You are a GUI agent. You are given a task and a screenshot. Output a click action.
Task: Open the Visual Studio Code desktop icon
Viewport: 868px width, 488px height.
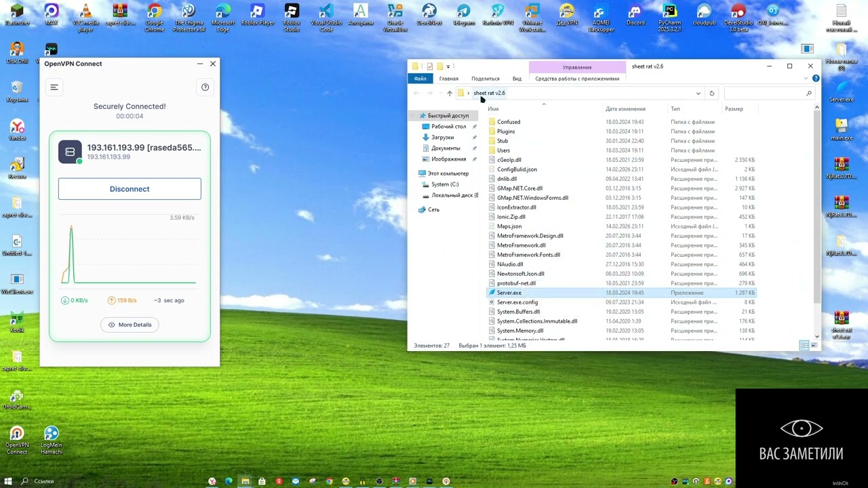326,18
